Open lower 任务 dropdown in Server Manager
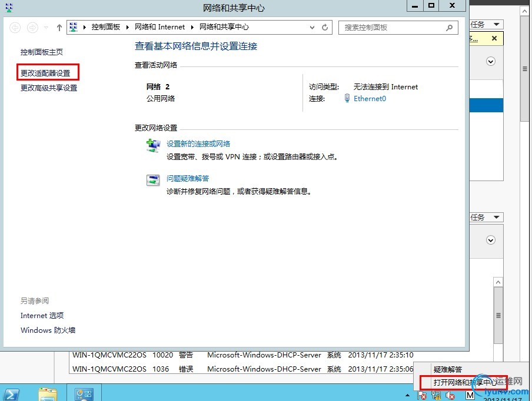Screen dimensions: 532x401 486,218
